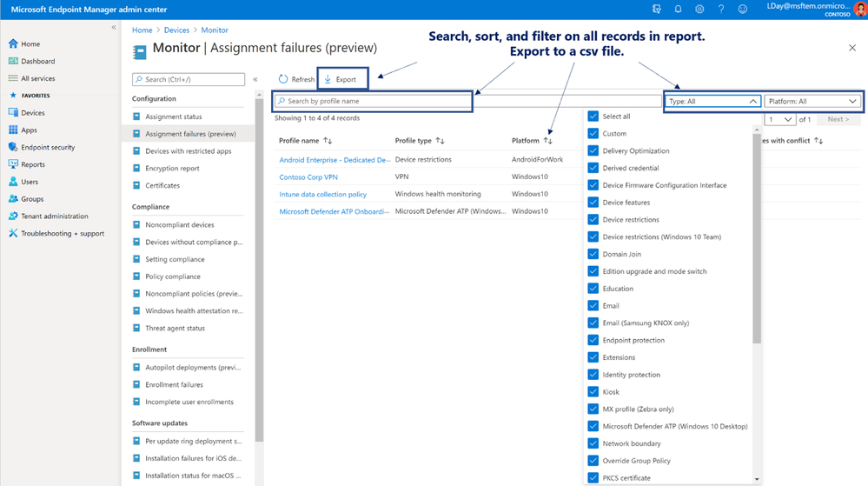The width and height of the screenshot is (868, 486).
Task: Click the Refresh icon in toolbar
Action: [283, 79]
